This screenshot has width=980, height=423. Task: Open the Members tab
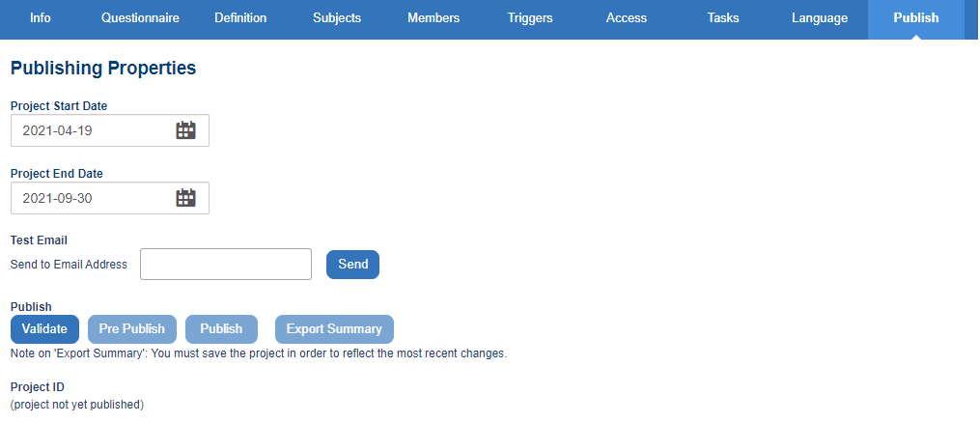pyautogui.click(x=434, y=18)
